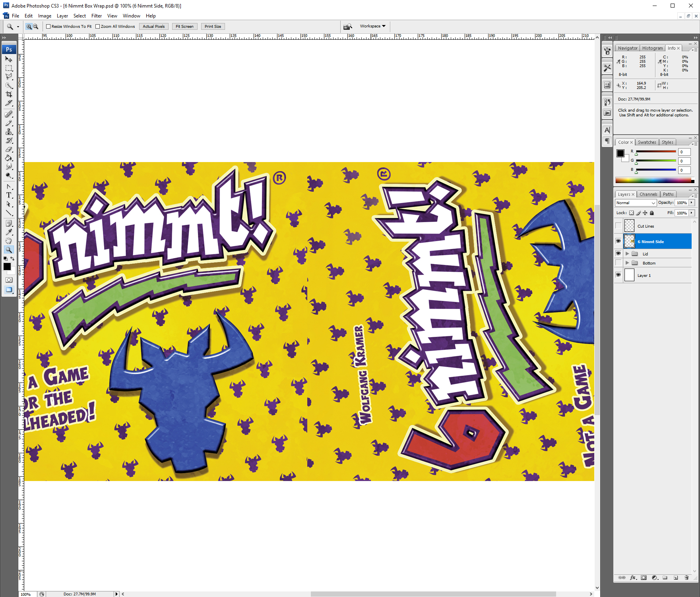Expand the Bottom layer group
This screenshot has height=597, width=700.
(x=627, y=263)
